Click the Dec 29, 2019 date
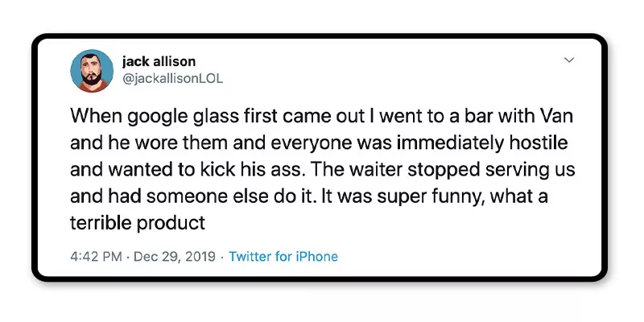This screenshot has width=644, height=322. [175, 257]
